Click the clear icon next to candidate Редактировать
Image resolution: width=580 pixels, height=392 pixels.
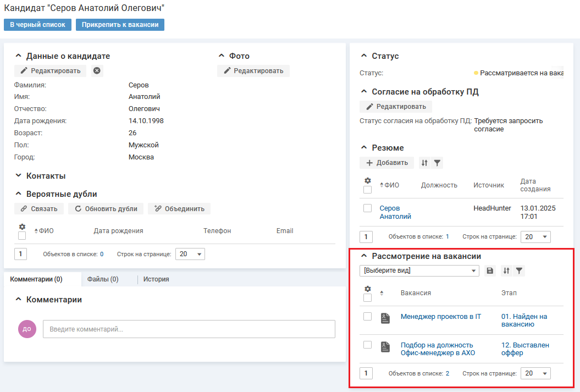pyautogui.click(x=97, y=71)
